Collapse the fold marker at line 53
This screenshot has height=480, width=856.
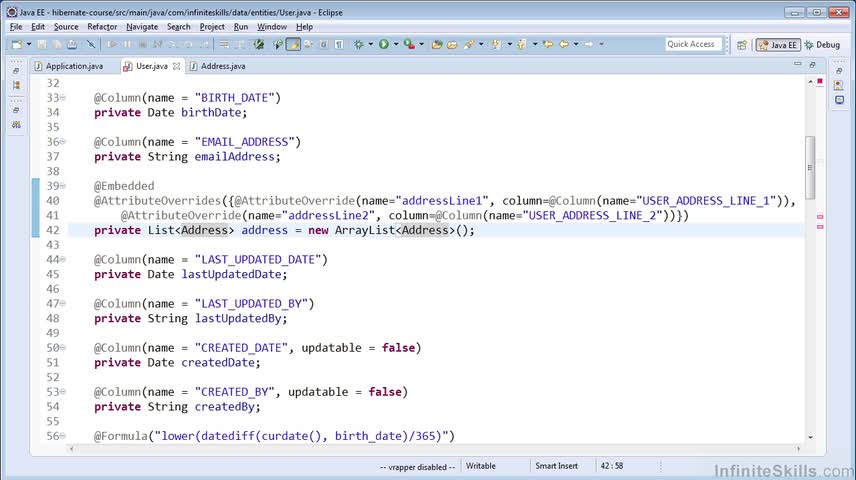63,392
